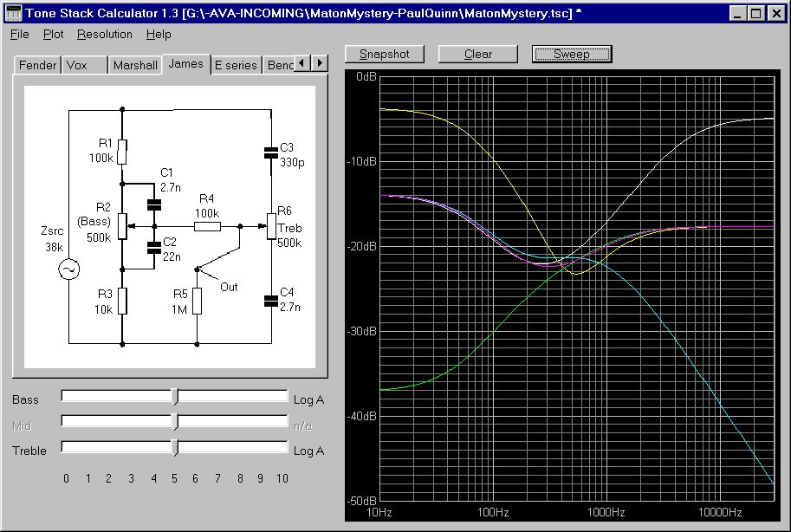The image size is (791, 532).
Task: Open the E series tab
Action: coord(236,65)
